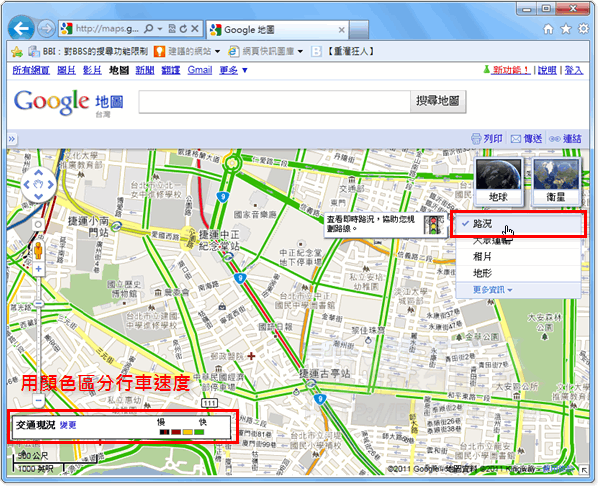Click the dark red slow traffic swatch
600x488 pixels.
click(x=176, y=432)
